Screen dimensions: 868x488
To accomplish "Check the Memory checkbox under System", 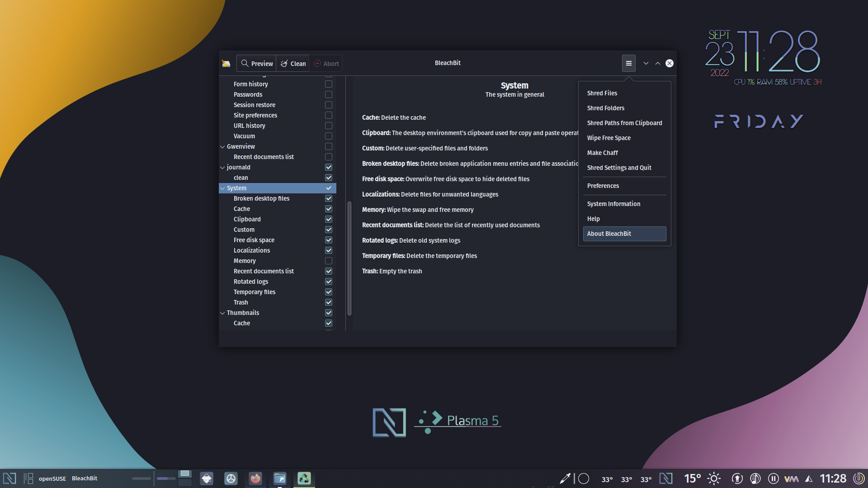I will pyautogui.click(x=329, y=261).
